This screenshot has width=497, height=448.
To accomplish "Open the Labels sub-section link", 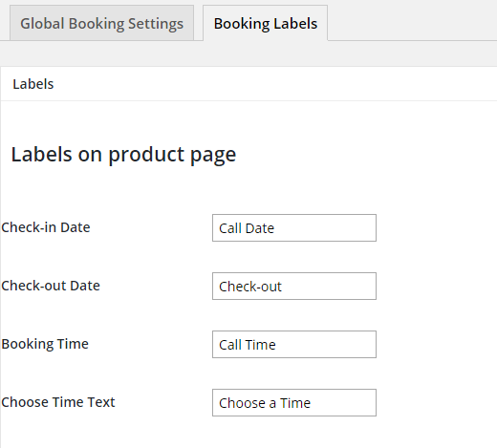I will [x=33, y=84].
